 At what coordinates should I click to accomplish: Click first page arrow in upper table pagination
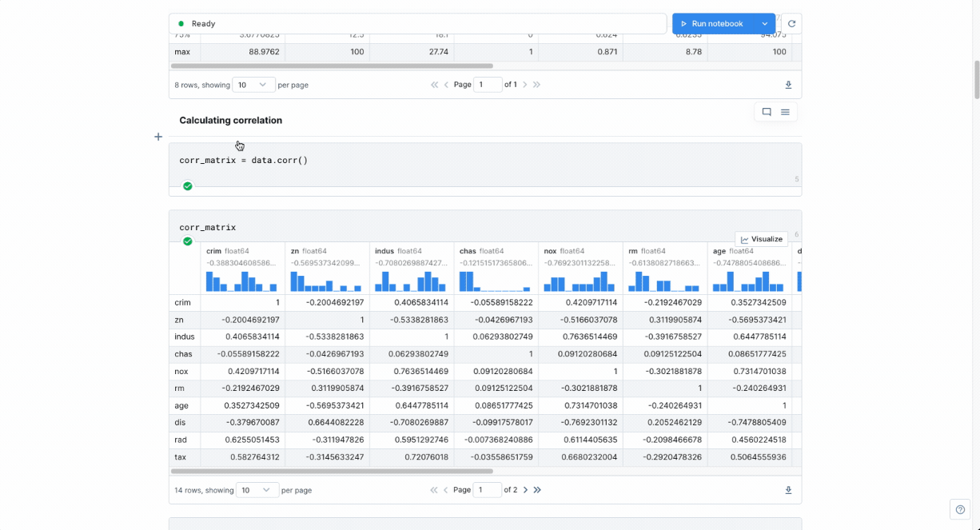coord(435,85)
